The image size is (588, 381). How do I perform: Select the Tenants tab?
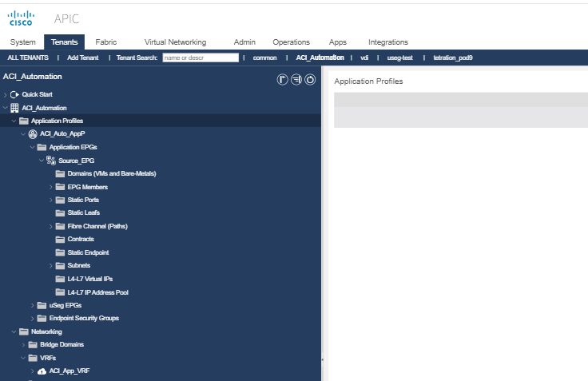click(x=64, y=42)
